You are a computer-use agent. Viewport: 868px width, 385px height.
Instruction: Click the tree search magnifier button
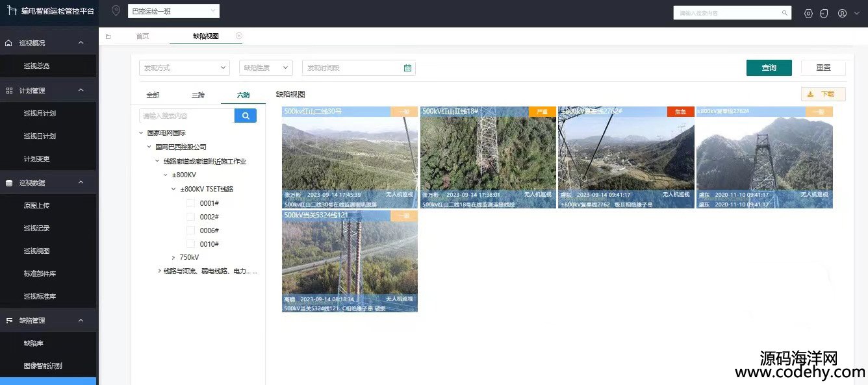tap(246, 116)
